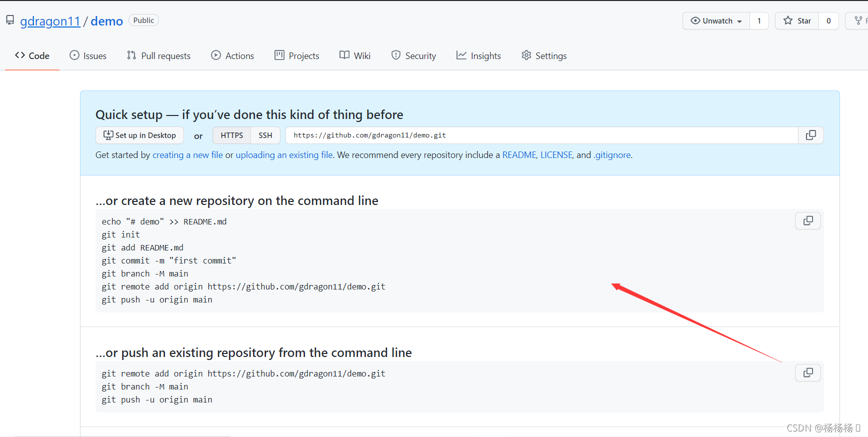Open the Projects tab

point(297,55)
